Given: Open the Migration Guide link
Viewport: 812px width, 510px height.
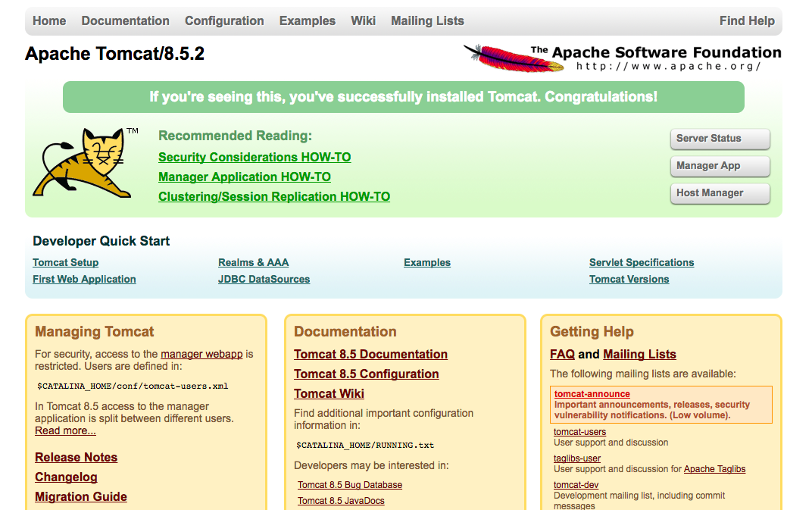Looking at the screenshot, I should click(x=81, y=496).
